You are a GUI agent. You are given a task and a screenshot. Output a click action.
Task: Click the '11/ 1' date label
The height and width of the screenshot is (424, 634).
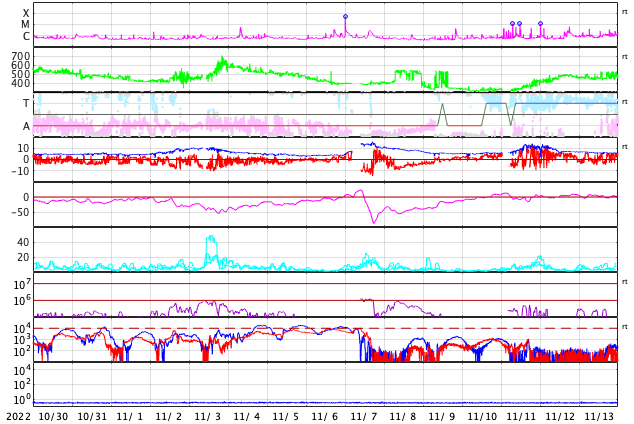(130, 417)
